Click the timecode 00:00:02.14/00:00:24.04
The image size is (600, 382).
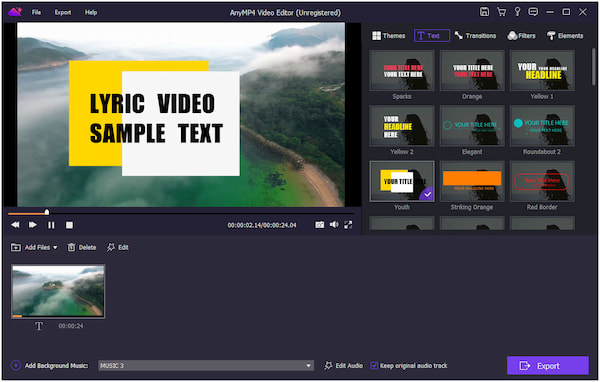pos(262,225)
